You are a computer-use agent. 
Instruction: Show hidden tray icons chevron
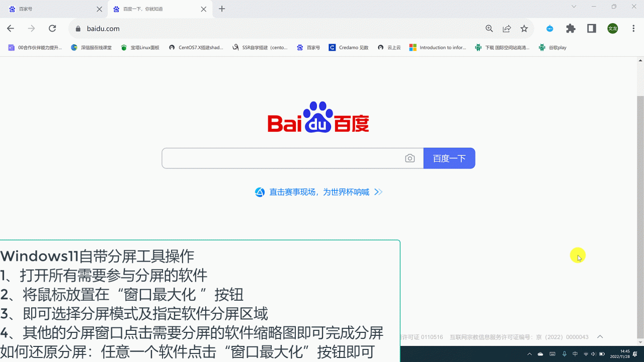[529, 354]
